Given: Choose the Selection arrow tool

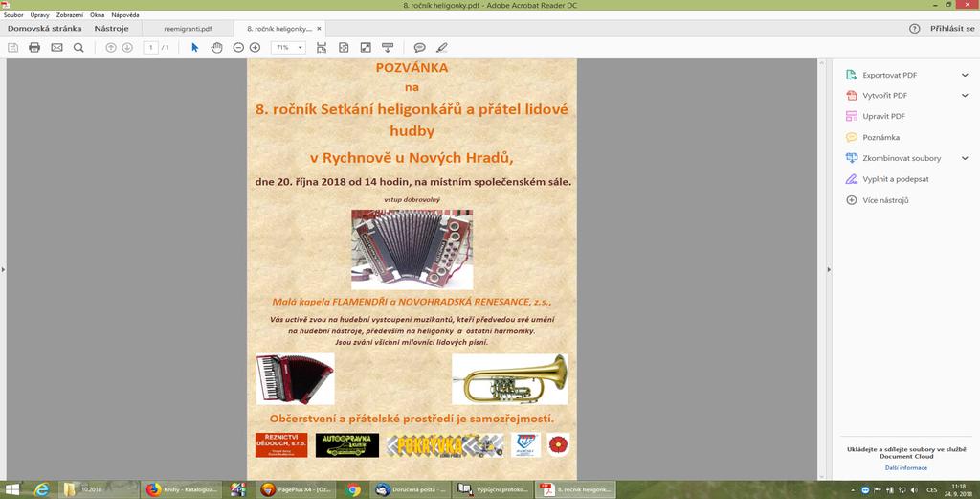Looking at the screenshot, I should (x=194, y=48).
